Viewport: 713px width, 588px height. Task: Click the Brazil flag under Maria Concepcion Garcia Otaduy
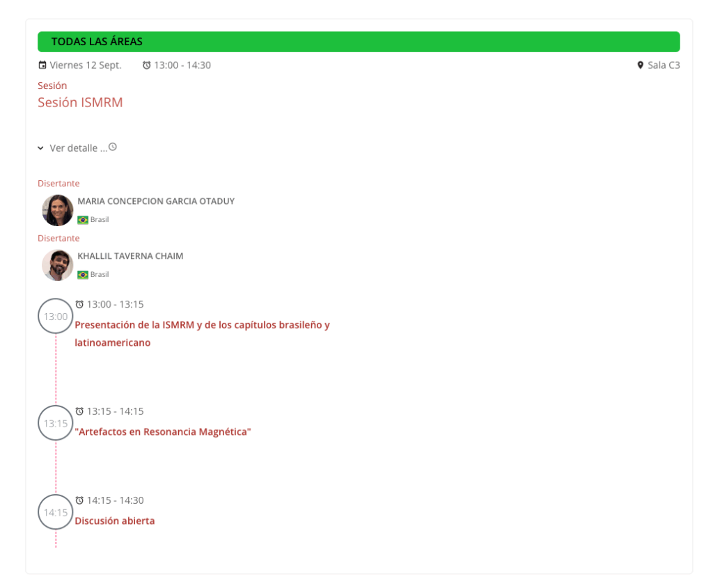coord(83,220)
